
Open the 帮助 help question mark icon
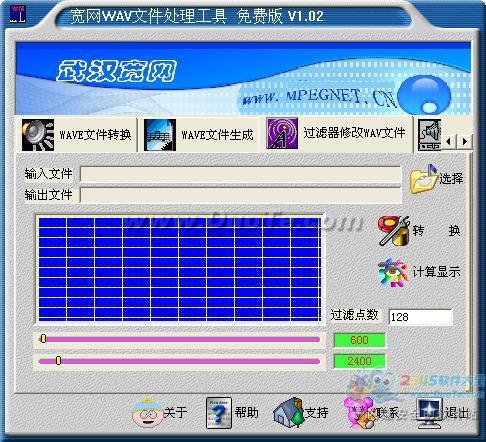(219, 413)
